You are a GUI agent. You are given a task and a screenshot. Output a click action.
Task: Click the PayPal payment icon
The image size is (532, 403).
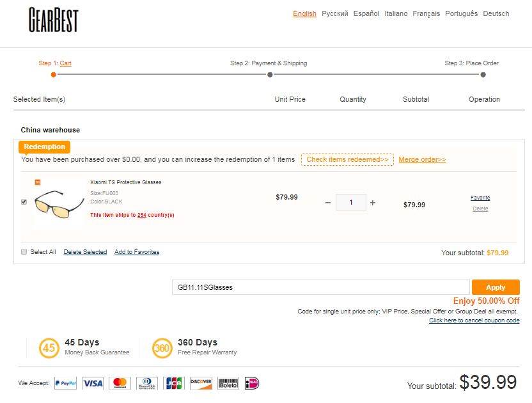[65, 383]
